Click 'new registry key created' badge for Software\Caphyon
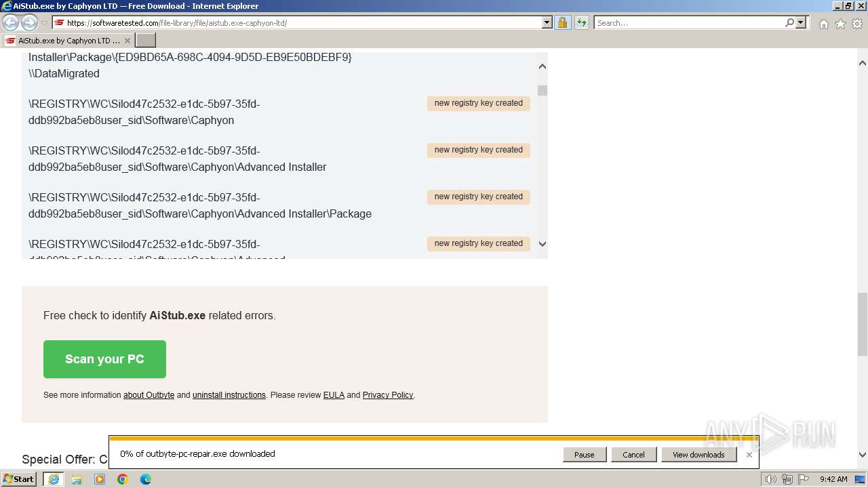This screenshot has width=868, height=488. 479,103
